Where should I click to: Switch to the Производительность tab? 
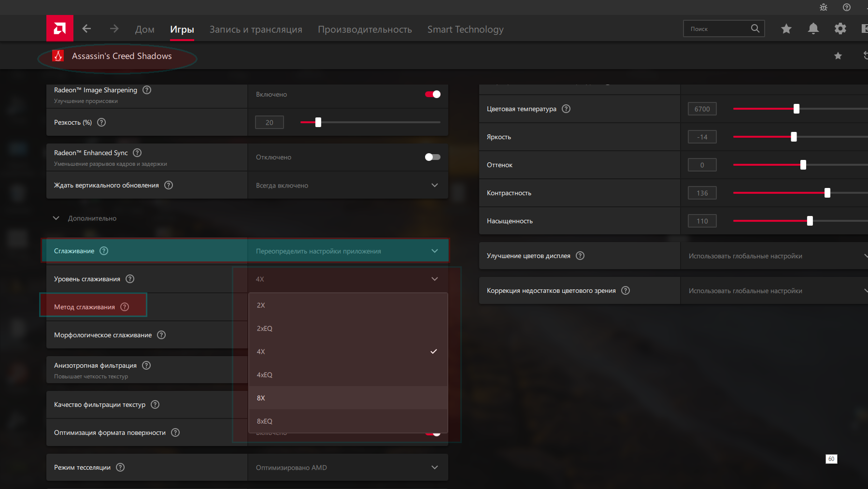(365, 29)
